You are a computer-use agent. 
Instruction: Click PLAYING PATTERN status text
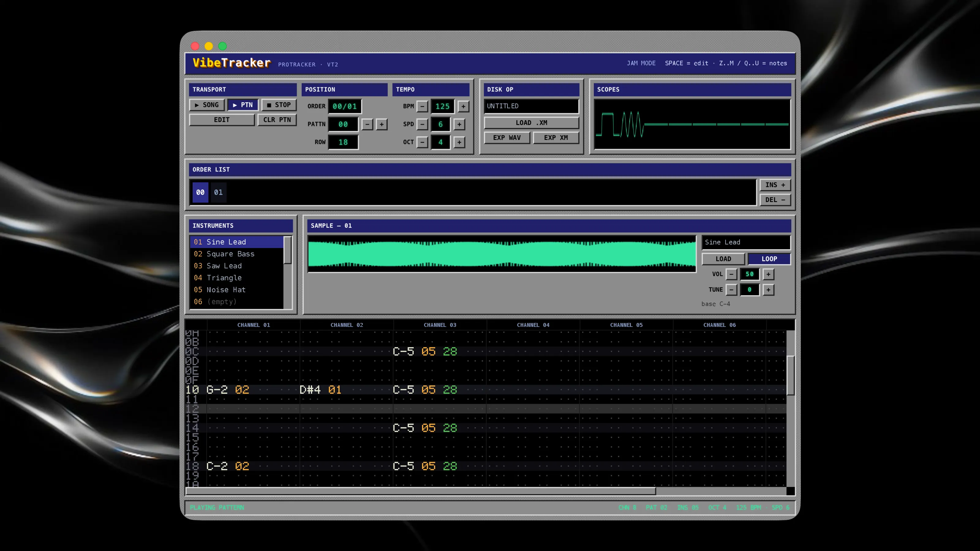pos(217,508)
